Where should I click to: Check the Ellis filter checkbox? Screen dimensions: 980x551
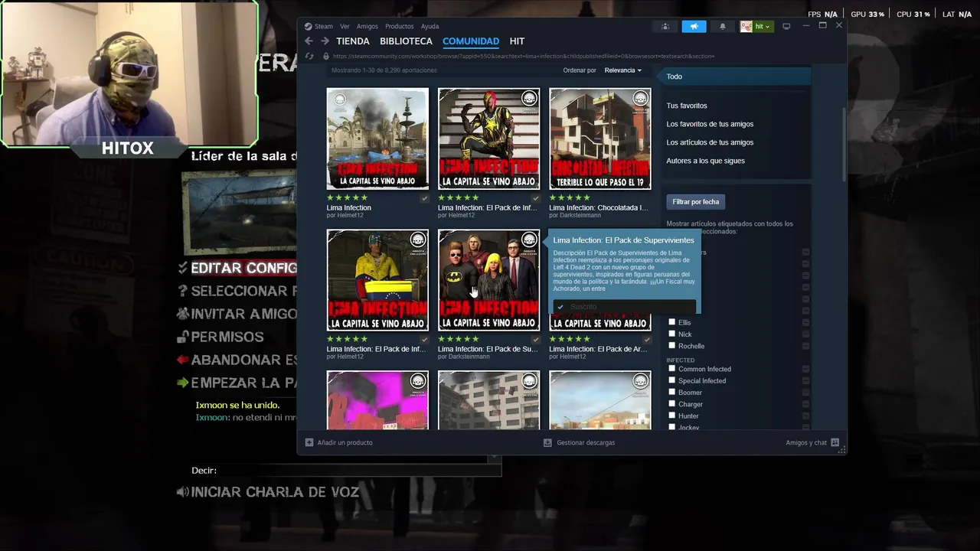coord(672,322)
